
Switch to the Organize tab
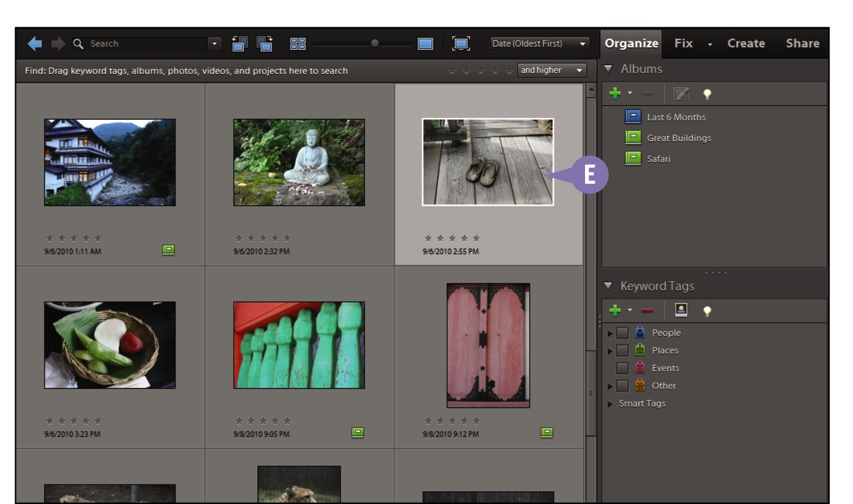coord(631,43)
